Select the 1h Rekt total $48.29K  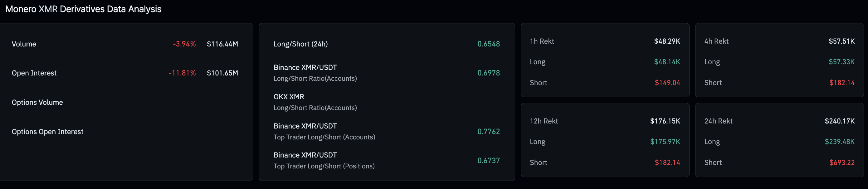pos(667,41)
